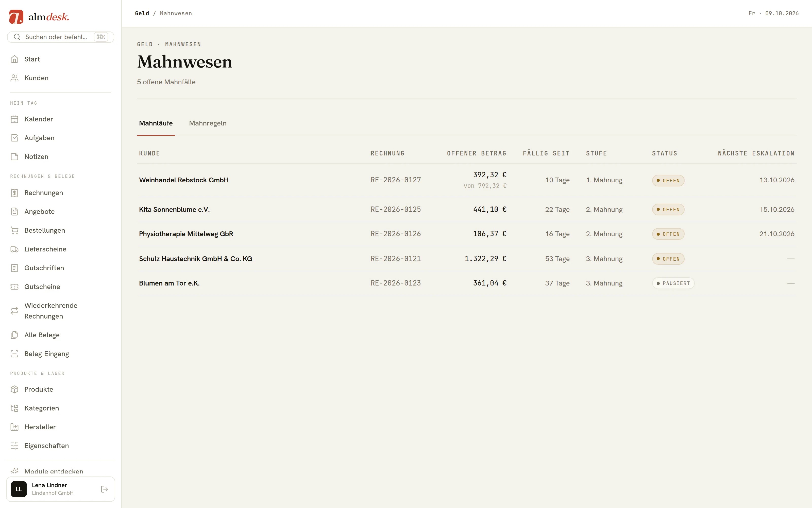
Task: Click the Bestellungen cart icon
Action: tap(14, 230)
